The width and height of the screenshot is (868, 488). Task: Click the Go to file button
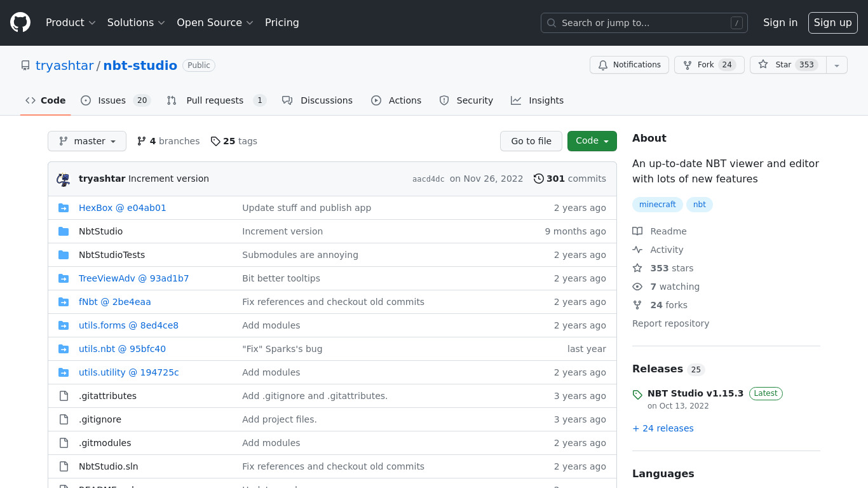coord(531,141)
